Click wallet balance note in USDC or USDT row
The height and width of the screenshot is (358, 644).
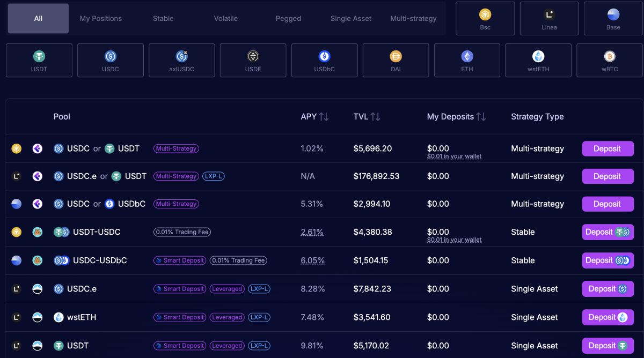tap(454, 156)
